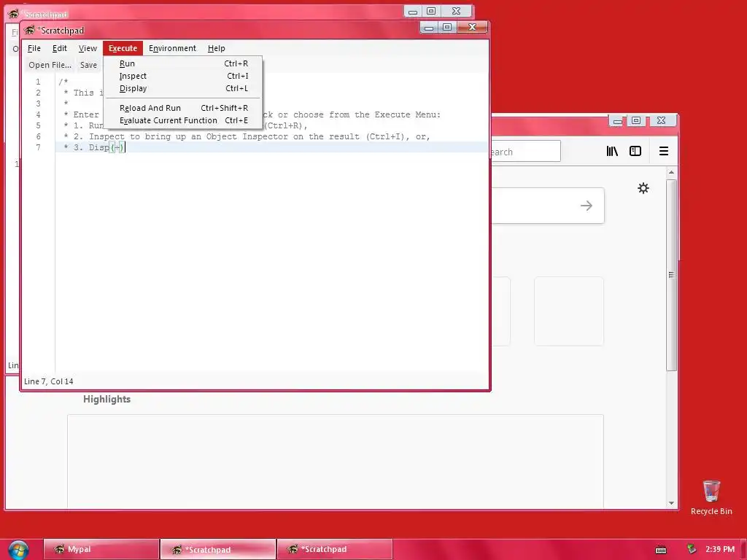Switch to second *Scratchpad taskbar button
747x560 pixels.
[334, 549]
